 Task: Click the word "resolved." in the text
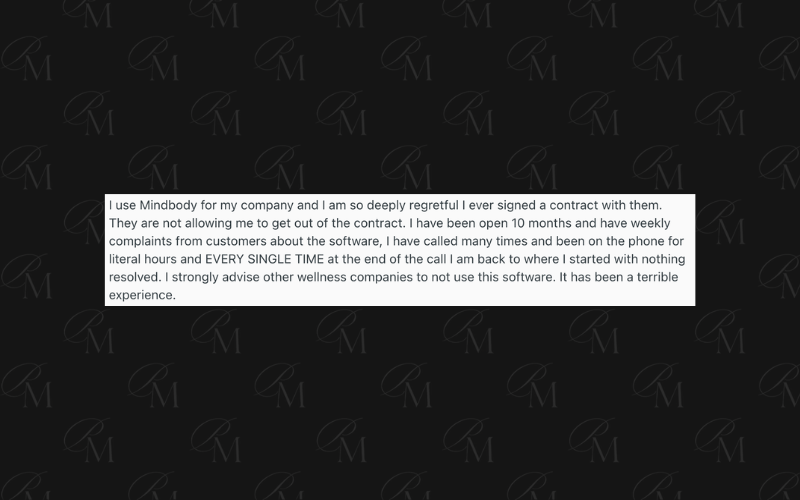[135, 277]
